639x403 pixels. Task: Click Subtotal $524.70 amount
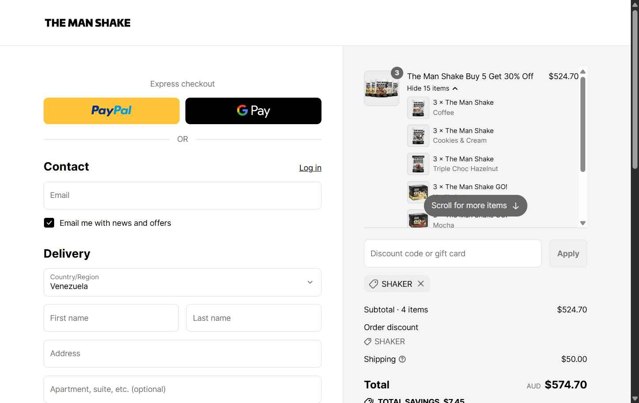[572, 310]
